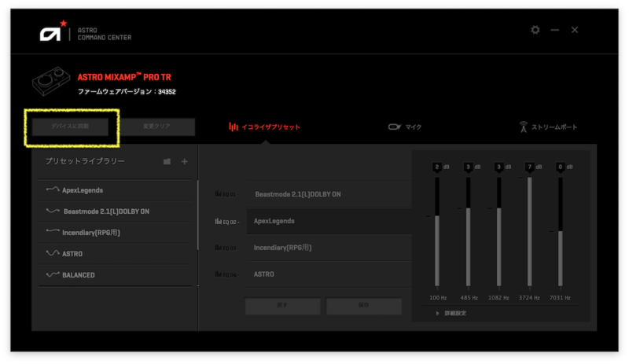Click the EQ 03 bars icon

(x=219, y=248)
